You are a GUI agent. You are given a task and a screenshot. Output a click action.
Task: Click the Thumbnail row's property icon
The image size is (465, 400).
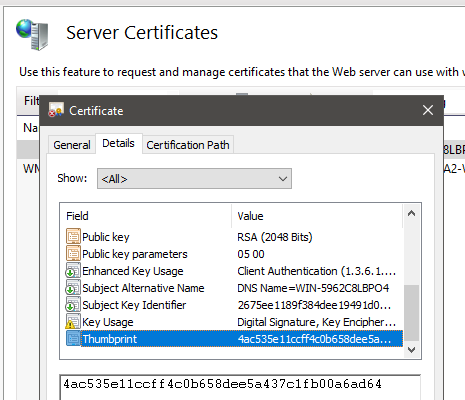(x=73, y=339)
